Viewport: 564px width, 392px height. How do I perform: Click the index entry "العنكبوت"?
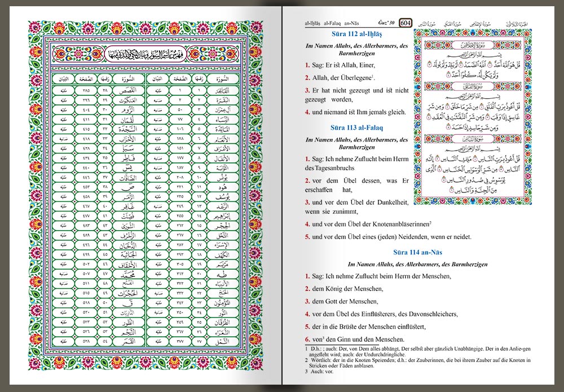127,100
